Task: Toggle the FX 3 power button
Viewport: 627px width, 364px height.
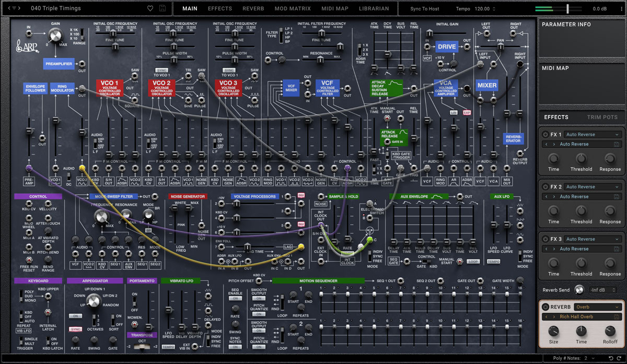Action: tap(546, 239)
